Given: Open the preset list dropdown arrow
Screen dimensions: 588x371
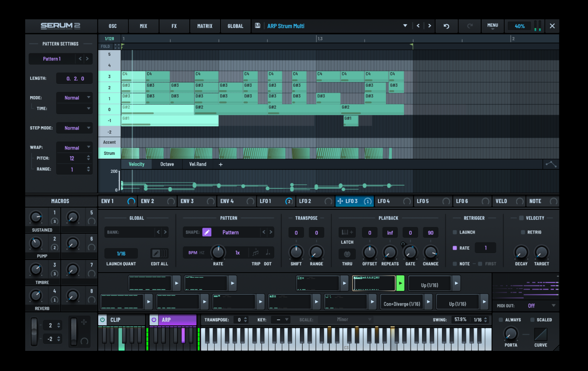Looking at the screenshot, I should [405, 26].
